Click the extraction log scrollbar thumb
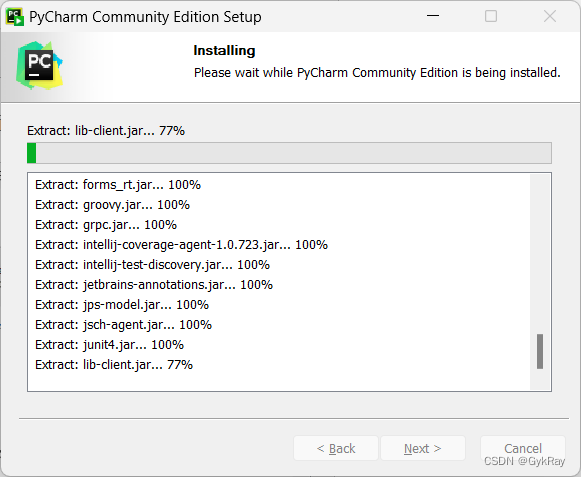The width and height of the screenshot is (581, 477). point(540,351)
